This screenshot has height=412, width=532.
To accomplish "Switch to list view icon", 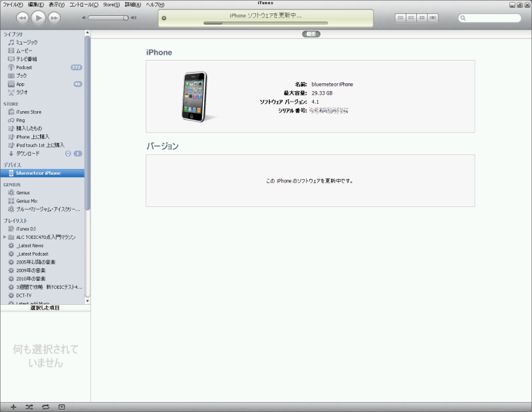I will tap(400, 18).
